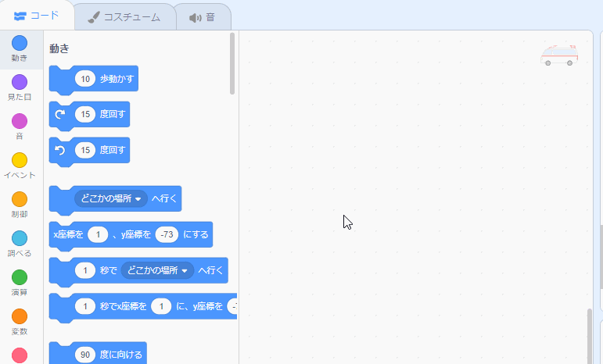Open どこかの場所 dropdown in へ行く block
The width and height of the screenshot is (603, 364).
coord(111,198)
